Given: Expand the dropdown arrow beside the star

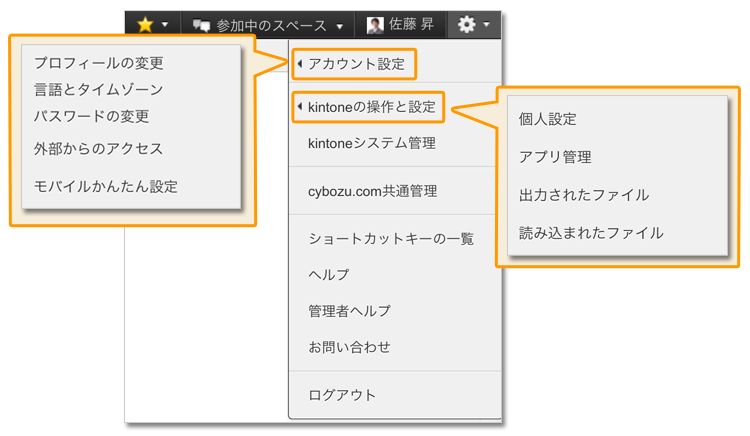Looking at the screenshot, I should pyautogui.click(x=165, y=25).
